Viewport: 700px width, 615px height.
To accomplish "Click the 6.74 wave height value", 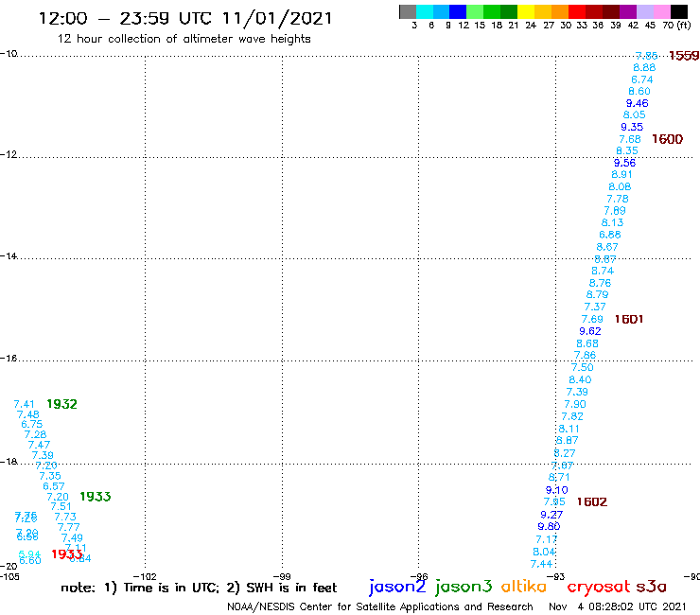I will point(642,79).
